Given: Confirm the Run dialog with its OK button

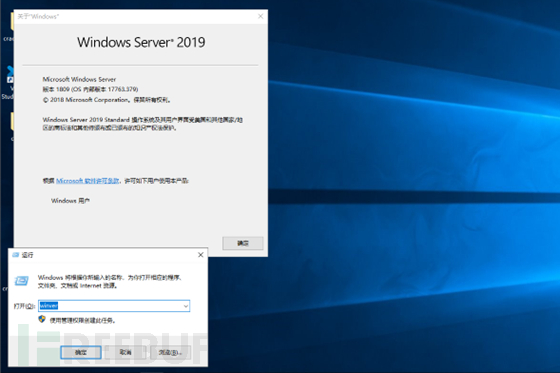Looking at the screenshot, I should click(x=81, y=353).
